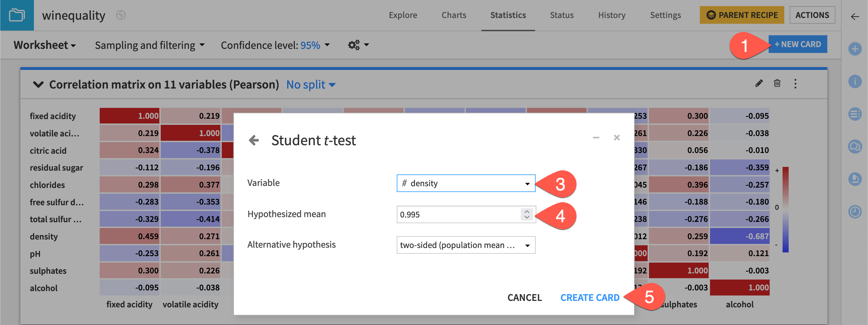Open discussions icon in right sidebar
Image resolution: width=868 pixels, height=325 pixels.
pos(855,147)
